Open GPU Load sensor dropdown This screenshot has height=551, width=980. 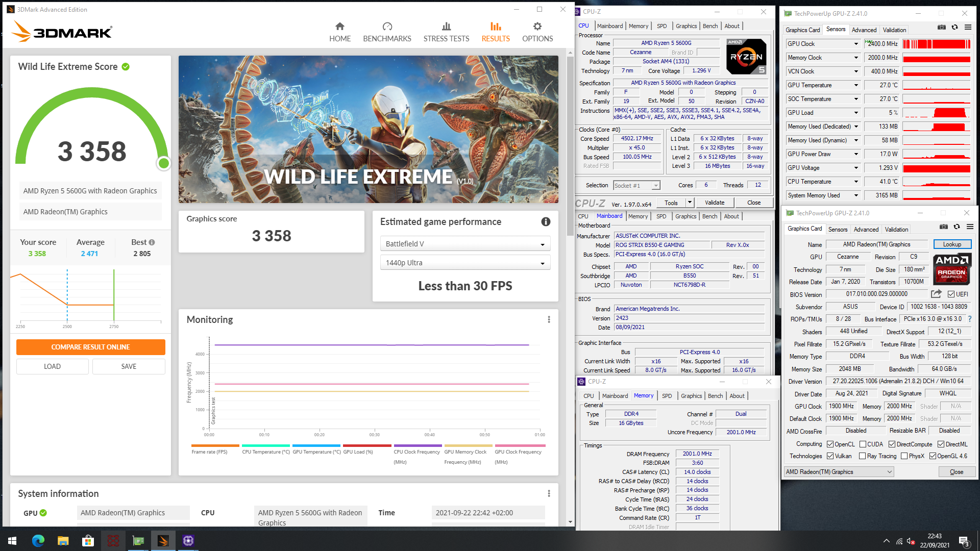click(x=856, y=113)
